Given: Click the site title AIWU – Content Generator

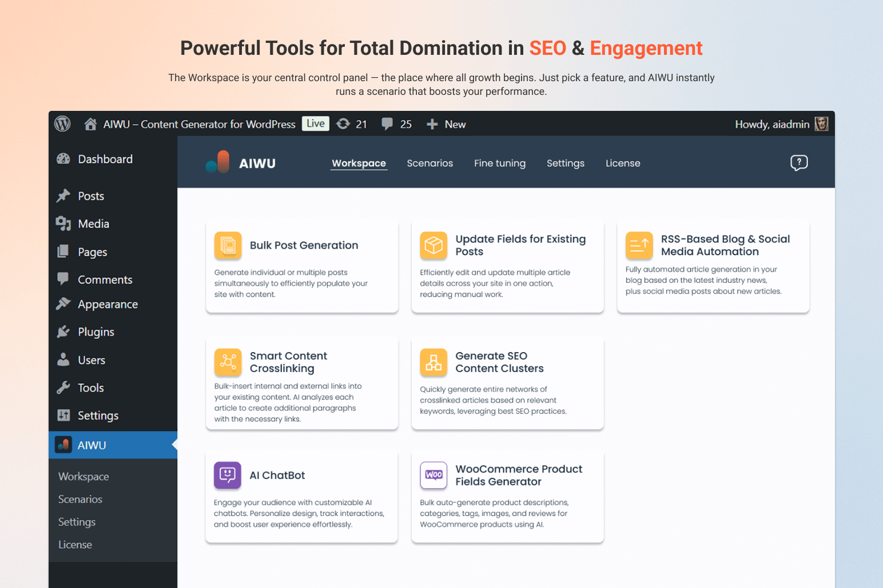Looking at the screenshot, I should tap(199, 124).
